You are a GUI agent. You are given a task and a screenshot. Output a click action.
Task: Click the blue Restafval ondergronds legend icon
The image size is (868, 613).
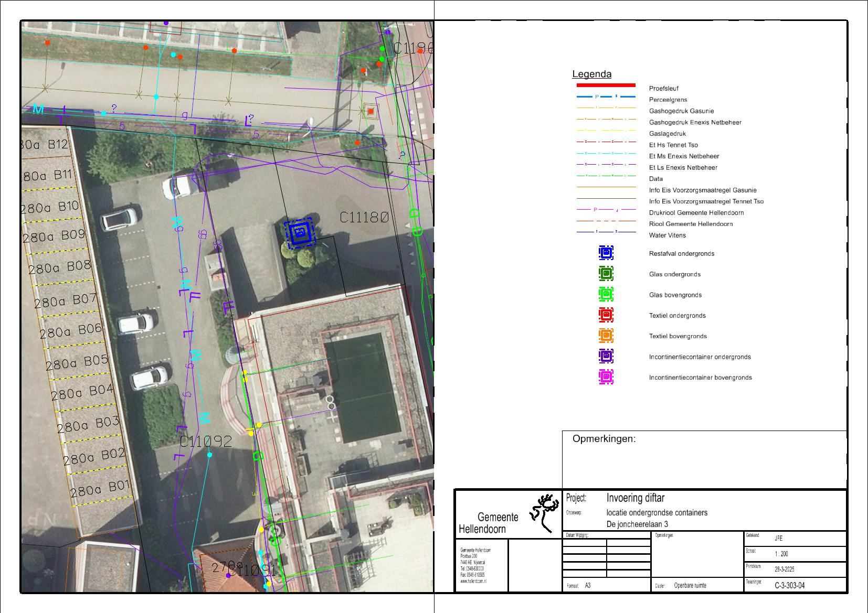(606, 253)
